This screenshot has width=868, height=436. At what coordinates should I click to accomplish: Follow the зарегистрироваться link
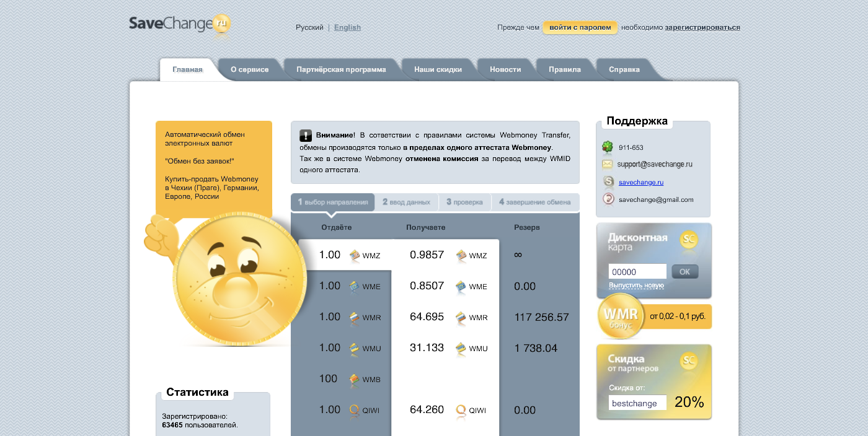point(702,27)
